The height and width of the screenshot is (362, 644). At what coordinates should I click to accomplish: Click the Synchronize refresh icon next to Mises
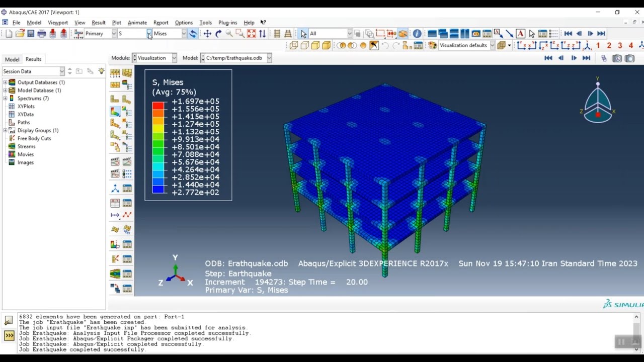coord(193,34)
